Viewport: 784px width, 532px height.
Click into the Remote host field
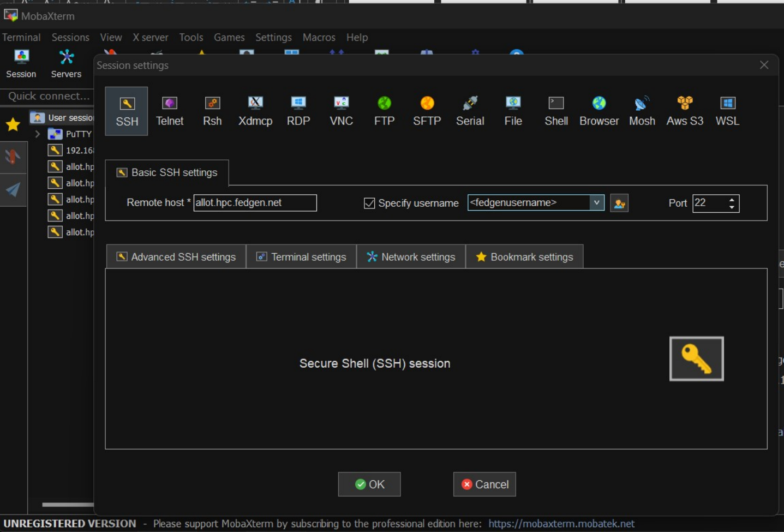pyautogui.click(x=255, y=203)
